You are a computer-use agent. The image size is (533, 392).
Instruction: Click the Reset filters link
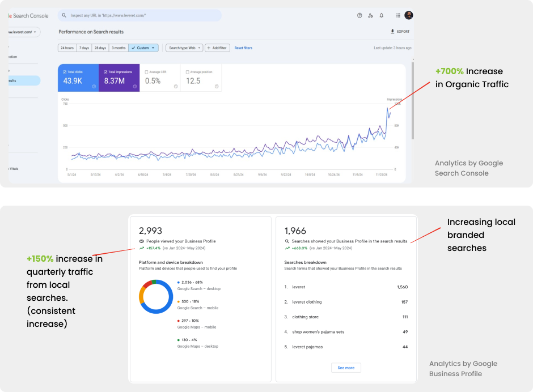point(243,48)
